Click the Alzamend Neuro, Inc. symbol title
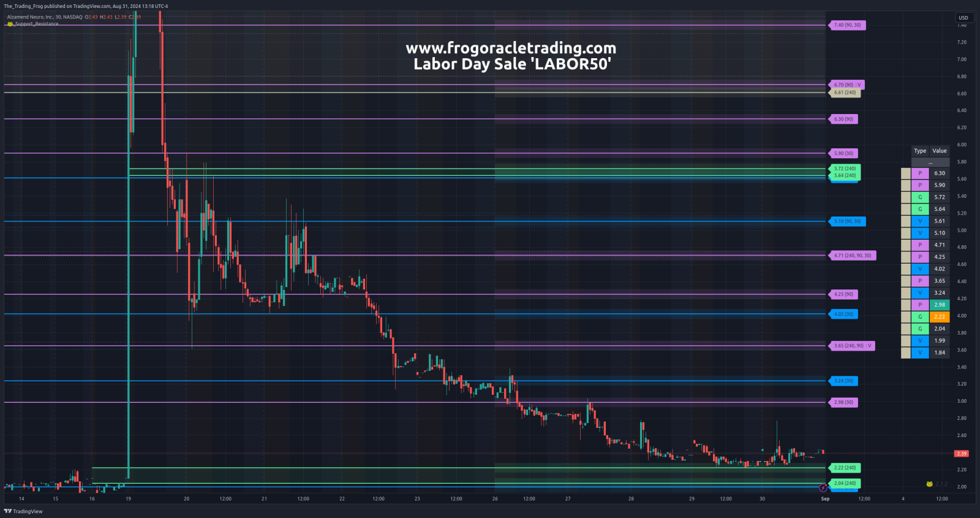Image resolution: width=980 pixels, height=518 pixels. [x=30, y=17]
